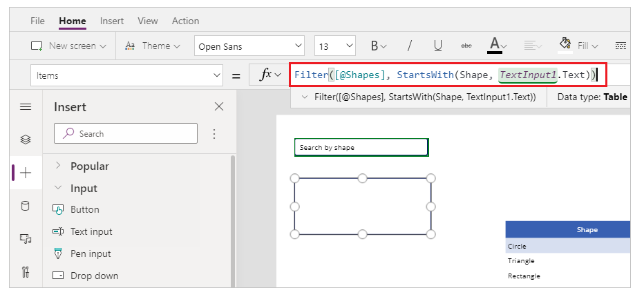Select the empty gallery on canvas
The image size is (644, 297).
(x=363, y=207)
